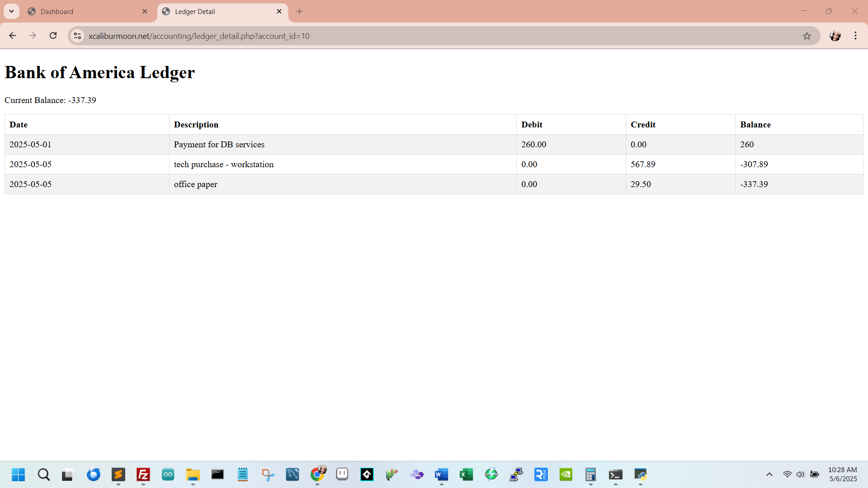Click the 260.00 debit cell

point(571,145)
